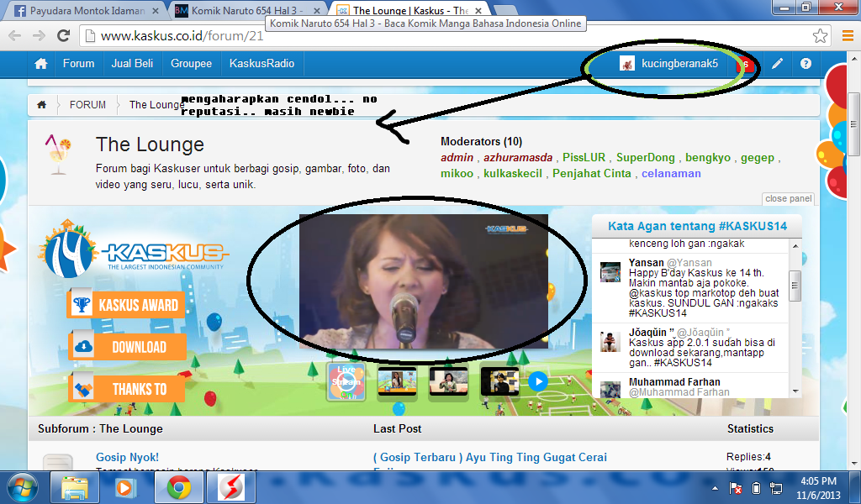Viewport: 861px width, 504px height.
Task: Open moderator SuperDong profile
Action: tap(645, 158)
